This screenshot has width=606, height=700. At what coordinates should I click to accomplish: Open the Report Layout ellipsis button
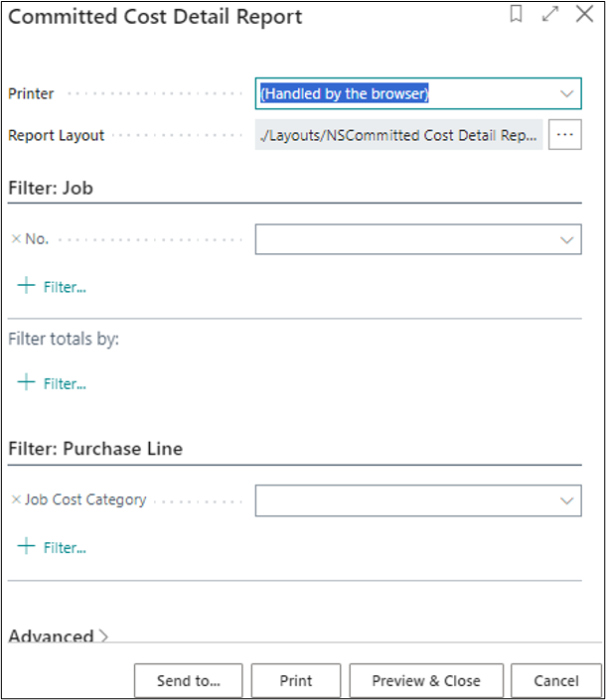pyautogui.click(x=564, y=135)
